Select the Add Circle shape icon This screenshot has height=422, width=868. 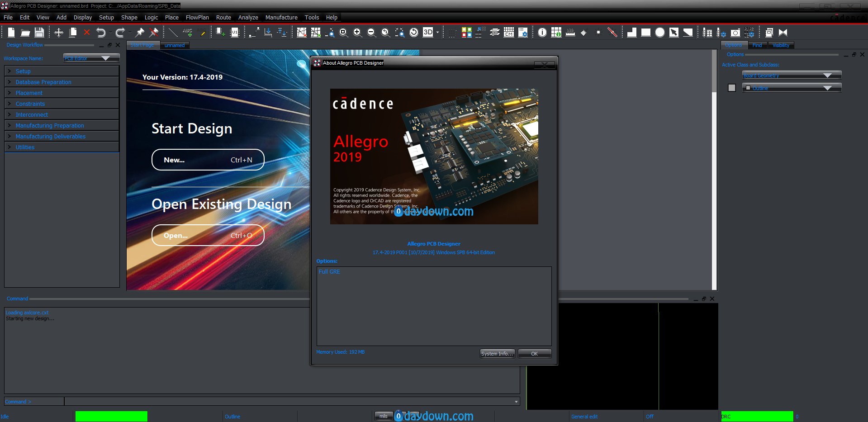(660, 32)
